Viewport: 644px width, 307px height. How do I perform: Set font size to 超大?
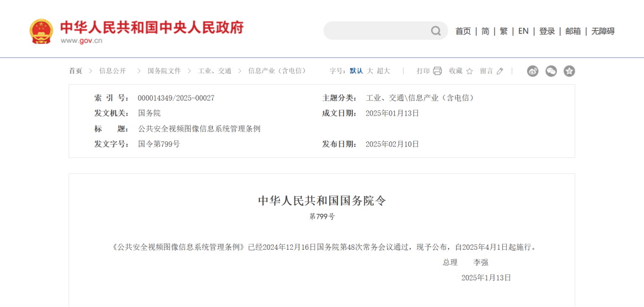click(x=383, y=71)
